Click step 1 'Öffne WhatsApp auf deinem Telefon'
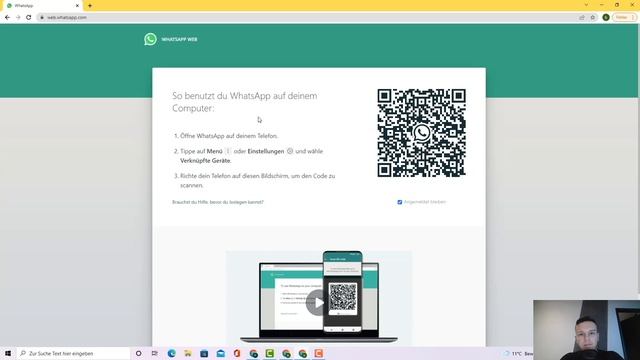This screenshot has height=360, width=640. point(229,136)
